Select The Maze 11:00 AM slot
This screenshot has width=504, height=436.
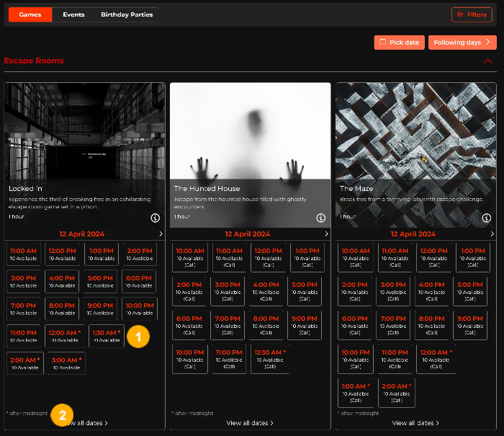coord(395,257)
